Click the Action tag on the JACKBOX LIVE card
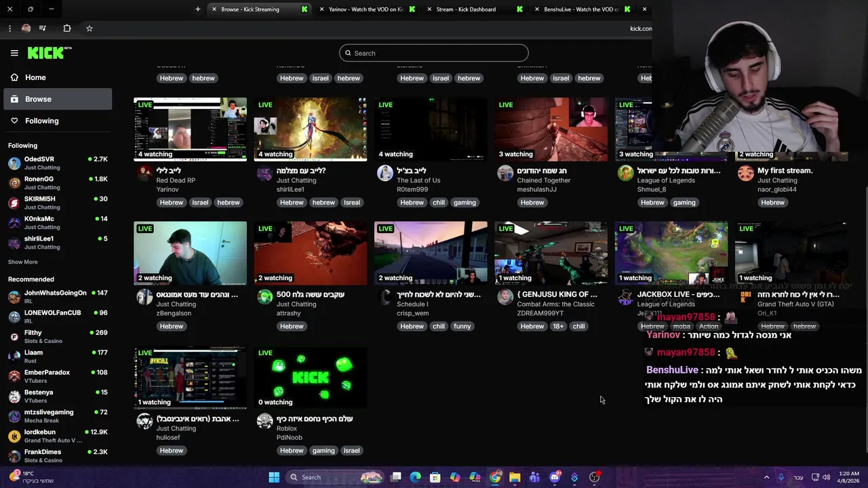The height and width of the screenshot is (488, 868). click(708, 327)
